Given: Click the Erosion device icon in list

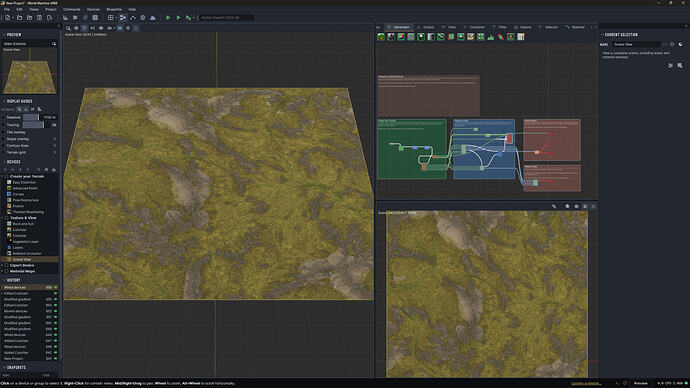Looking at the screenshot, I should [x=9, y=206].
